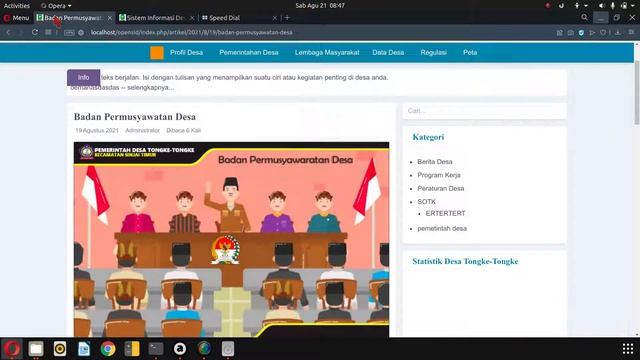Viewport: 640px width, 360px height.
Task: Click the heart bookmark icon
Action: coord(603,32)
